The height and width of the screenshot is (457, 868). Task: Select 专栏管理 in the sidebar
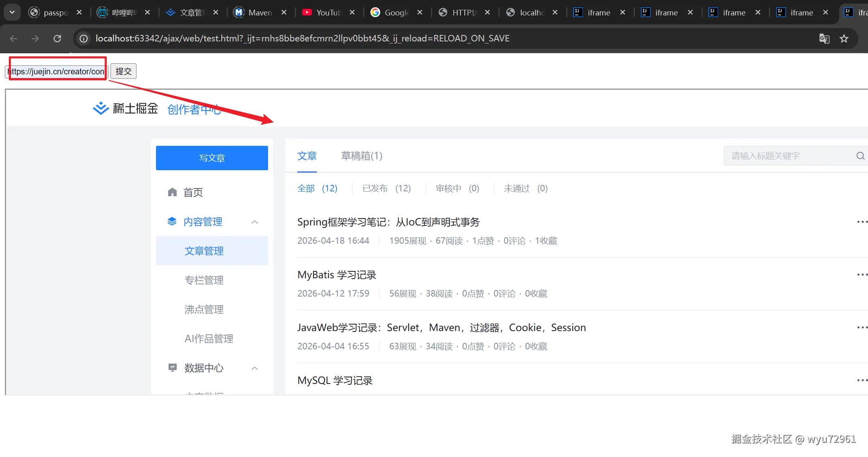coord(204,280)
